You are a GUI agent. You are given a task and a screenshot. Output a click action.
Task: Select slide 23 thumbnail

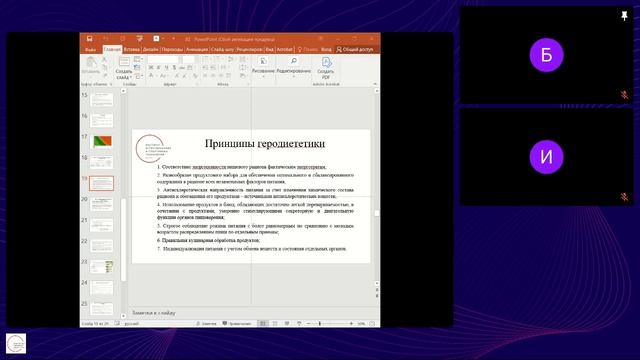pos(101,267)
